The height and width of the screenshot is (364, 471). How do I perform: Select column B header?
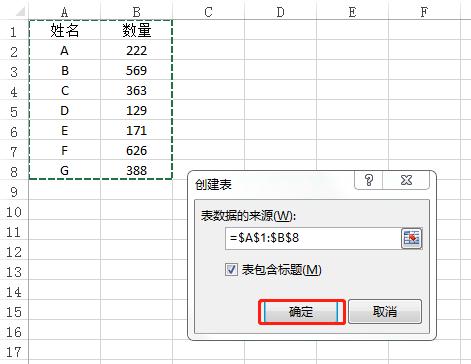(x=136, y=12)
